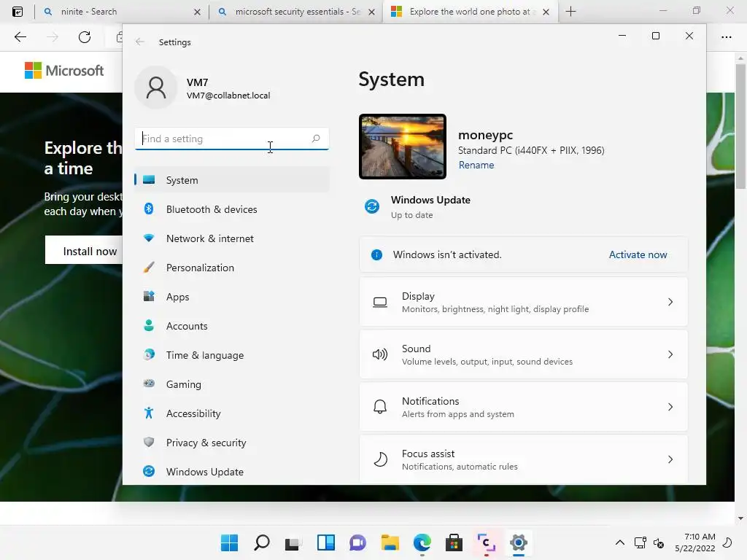The height and width of the screenshot is (560, 747).
Task: Click the network tray icon
Action: (640, 542)
